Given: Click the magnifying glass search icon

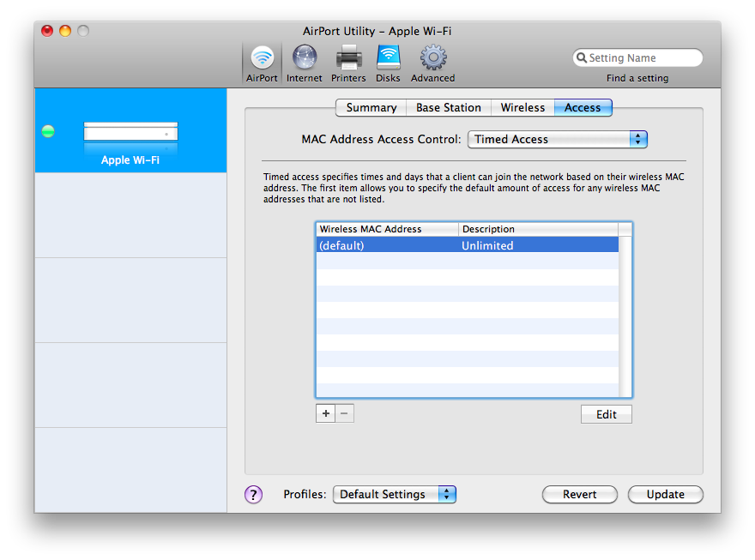Looking at the screenshot, I should (x=582, y=57).
